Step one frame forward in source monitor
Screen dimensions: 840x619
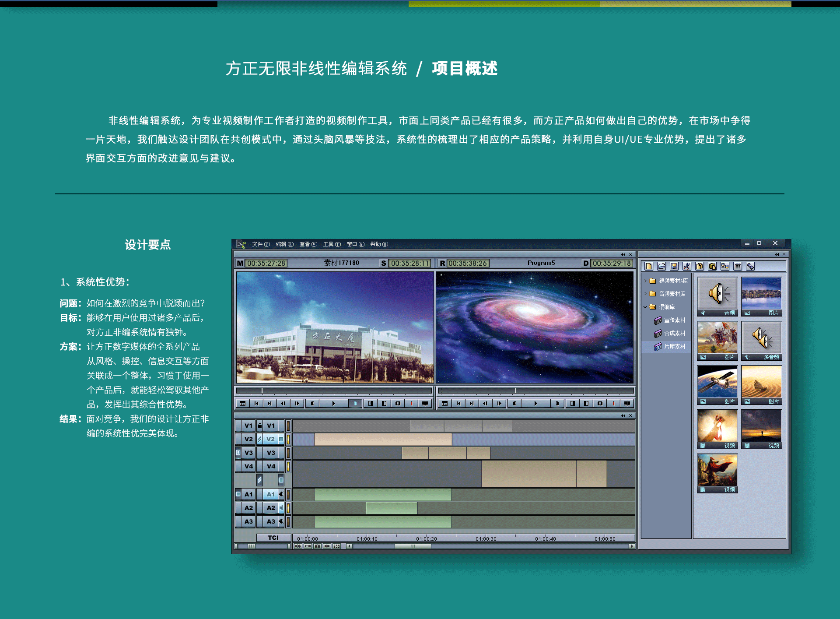point(297,403)
